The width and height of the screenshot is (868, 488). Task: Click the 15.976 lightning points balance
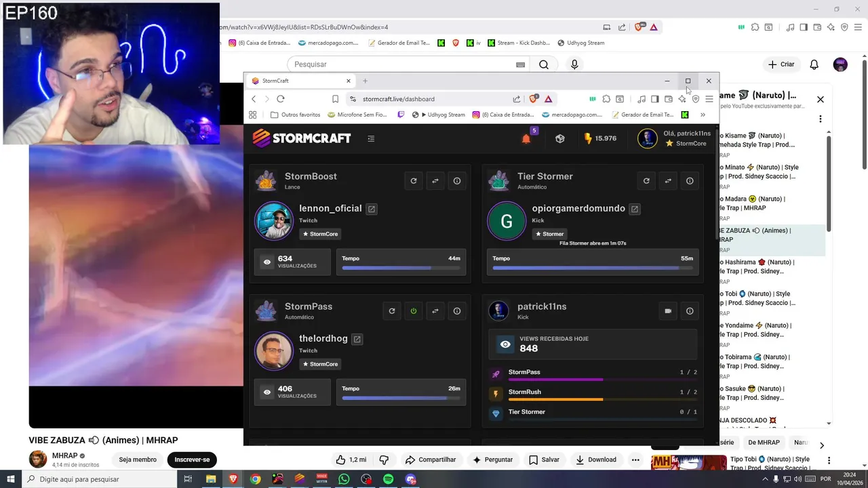coord(600,138)
